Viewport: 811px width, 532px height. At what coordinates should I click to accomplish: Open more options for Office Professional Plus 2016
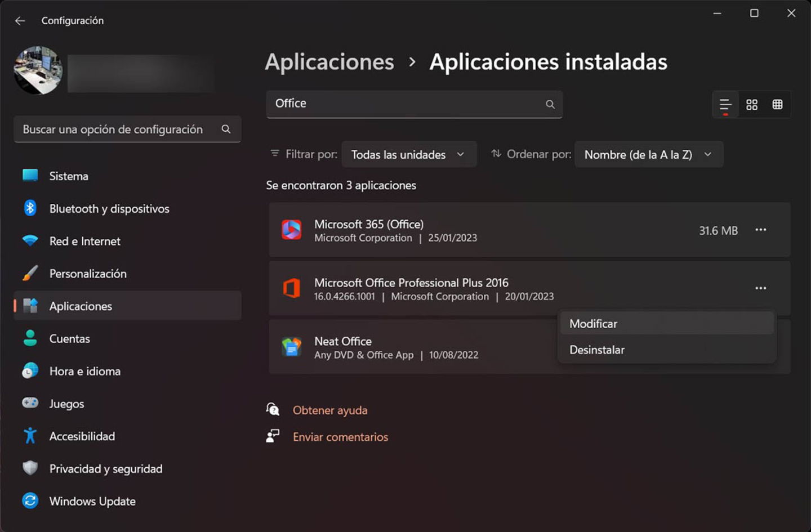click(761, 288)
